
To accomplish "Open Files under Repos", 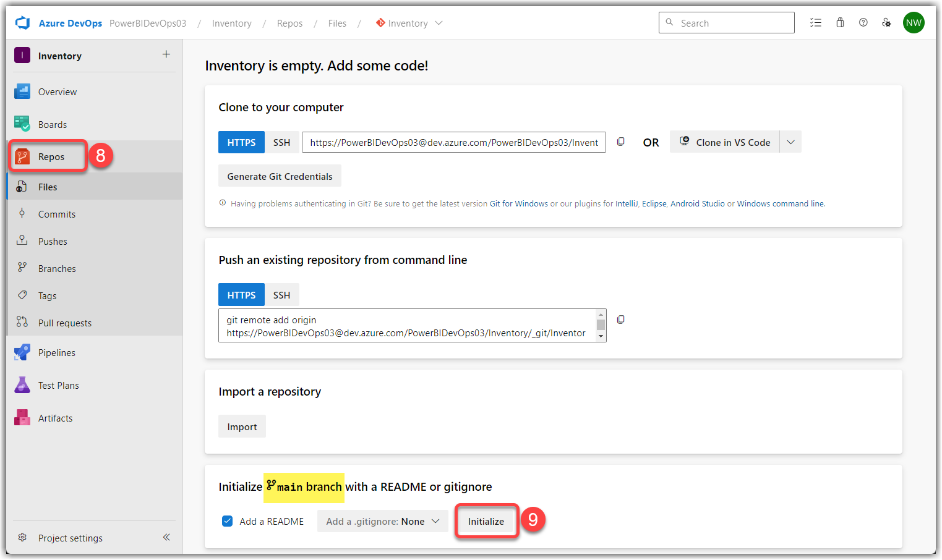I will click(x=95, y=187).
